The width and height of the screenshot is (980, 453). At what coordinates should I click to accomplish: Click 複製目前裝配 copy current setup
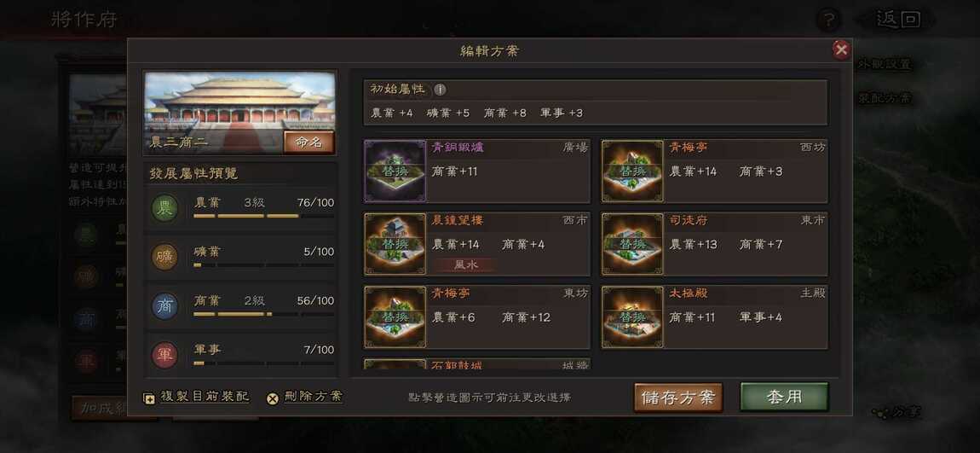tap(197, 397)
